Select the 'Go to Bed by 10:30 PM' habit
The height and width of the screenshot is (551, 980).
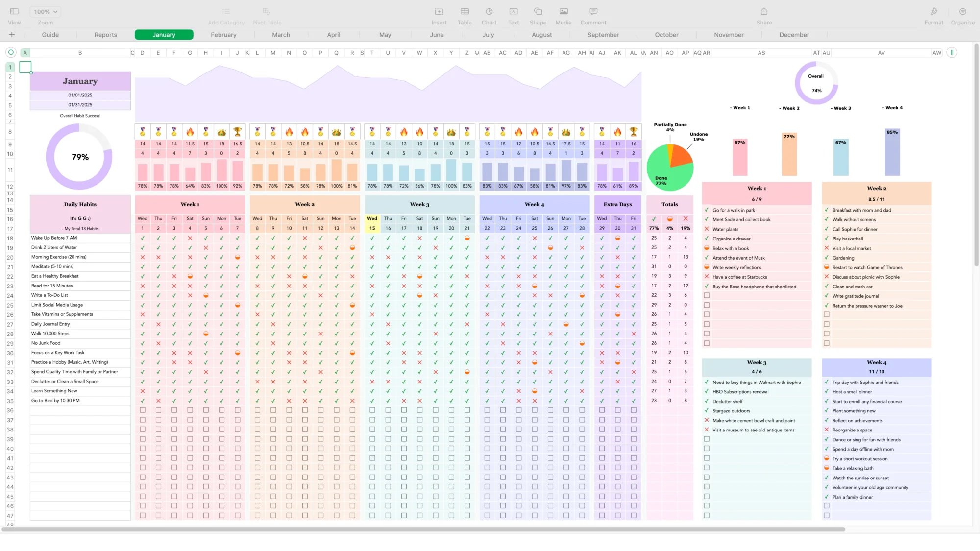80,401
